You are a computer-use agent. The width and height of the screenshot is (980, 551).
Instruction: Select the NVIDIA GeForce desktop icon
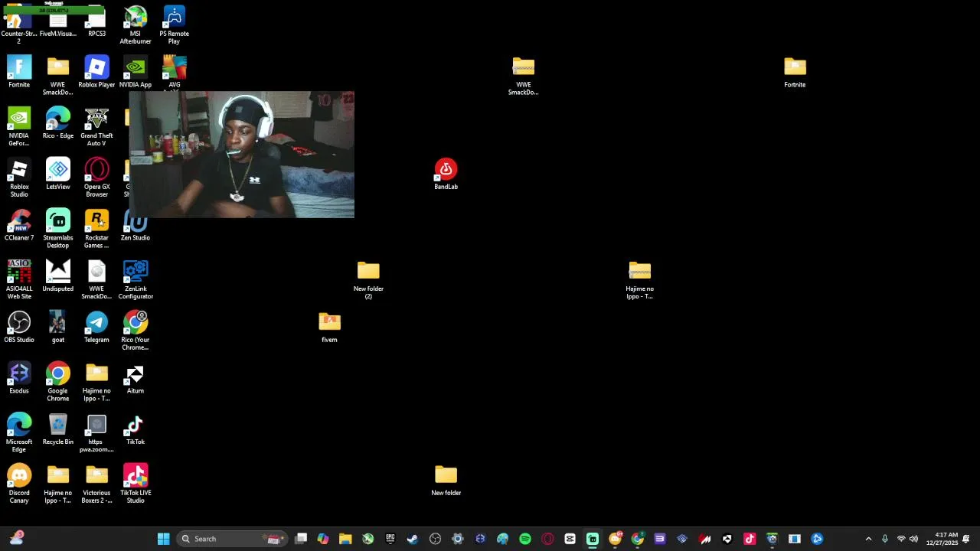coord(19,127)
